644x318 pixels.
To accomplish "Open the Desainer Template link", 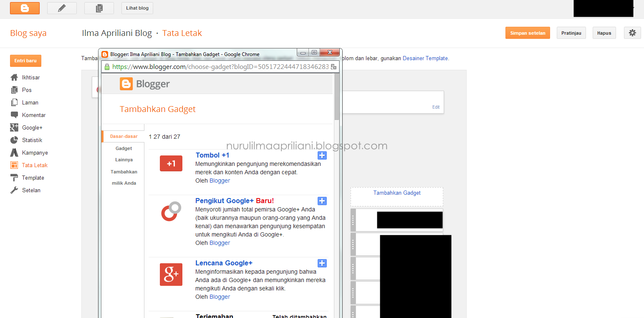I will 425,59.
